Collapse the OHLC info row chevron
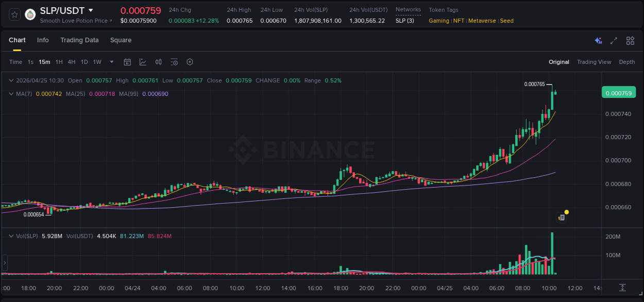644x302 pixels. pos(11,80)
